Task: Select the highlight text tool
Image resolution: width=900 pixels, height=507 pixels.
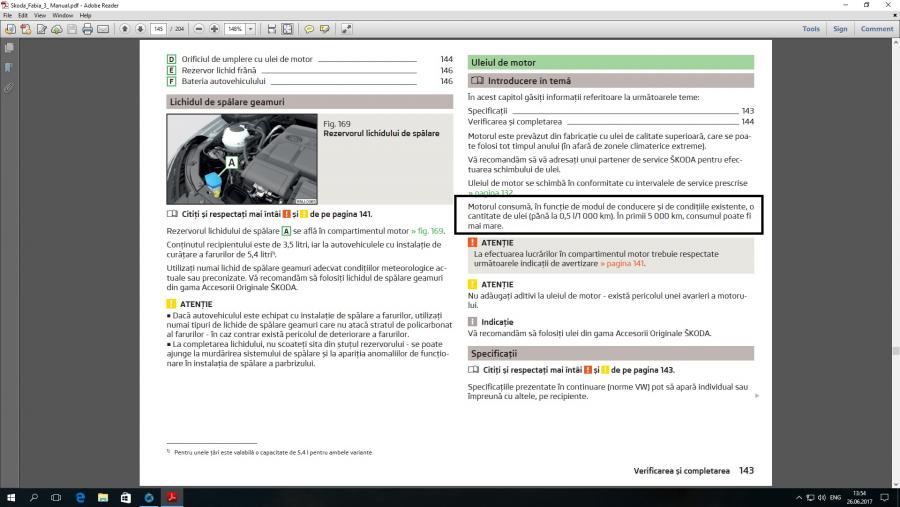Action: (323, 29)
